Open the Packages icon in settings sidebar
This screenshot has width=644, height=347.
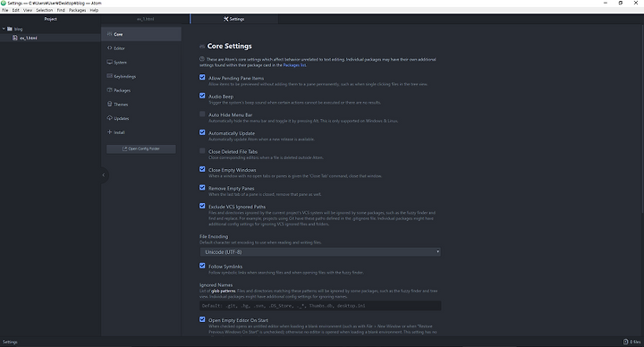coord(110,90)
